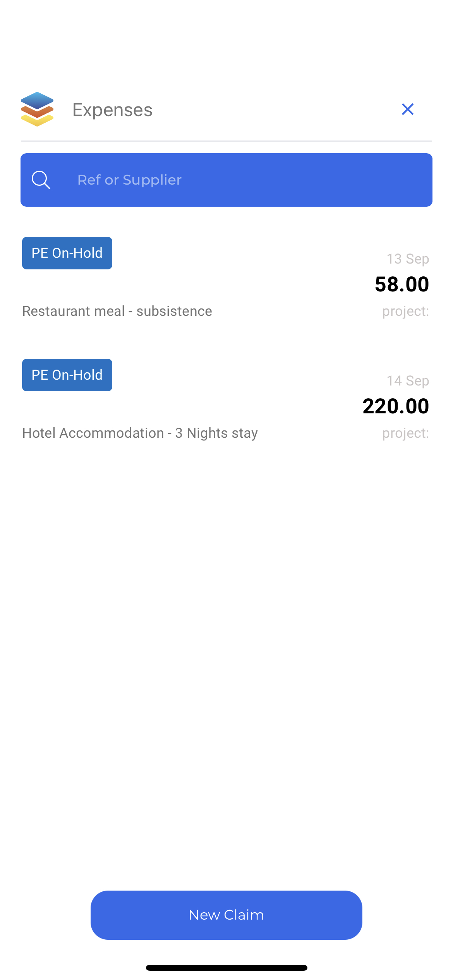Image resolution: width=453 pixels, height=980 pixels.
Task: Tap the magnifying glass search icon
Action: click(x=41, y=180)
